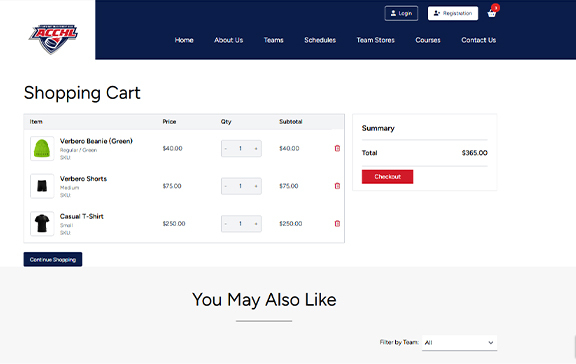576x364 pixels.
Task: Click the $250.00 subtotal for T-Shirt
Action: 291,224
